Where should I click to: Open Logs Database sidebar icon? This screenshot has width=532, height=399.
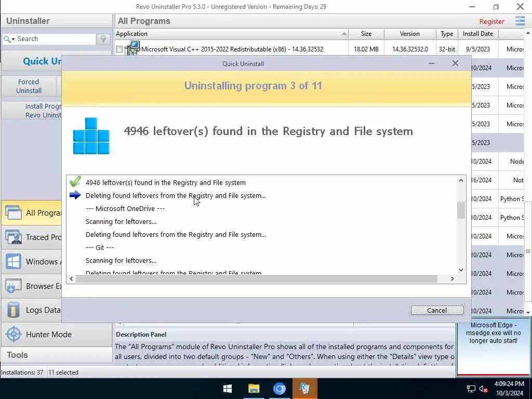(x=13, y=310)
